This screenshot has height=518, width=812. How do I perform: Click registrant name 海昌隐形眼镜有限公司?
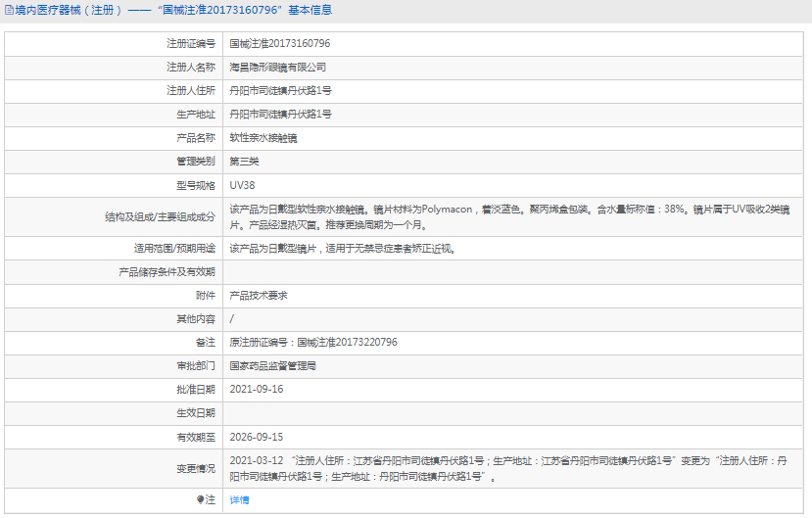(277, 68)
